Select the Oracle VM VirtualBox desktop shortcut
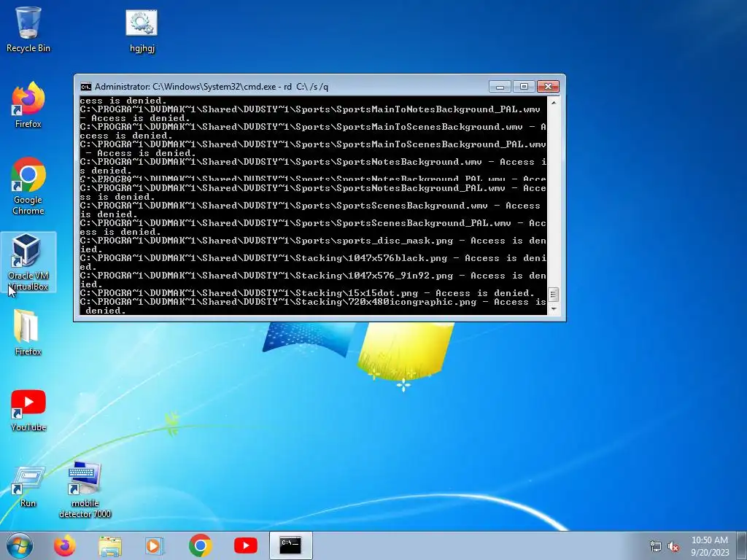The width and height of the screenshot is (747, 560). [28, 262]
